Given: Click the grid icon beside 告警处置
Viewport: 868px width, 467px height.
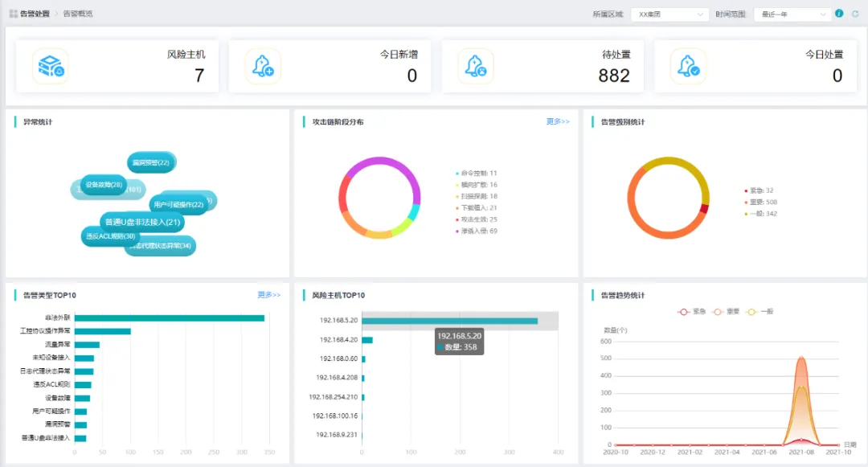Looking at the screenshot, I should click(14, 14).
